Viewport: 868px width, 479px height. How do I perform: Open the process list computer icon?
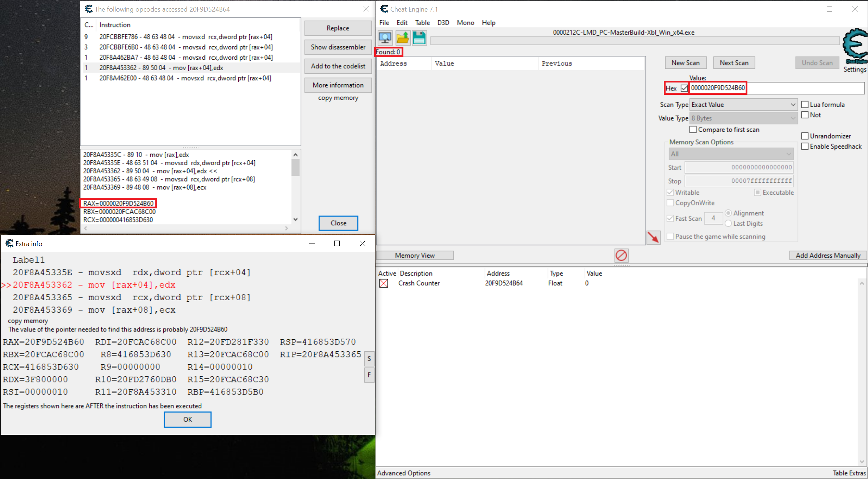(385, 38)
